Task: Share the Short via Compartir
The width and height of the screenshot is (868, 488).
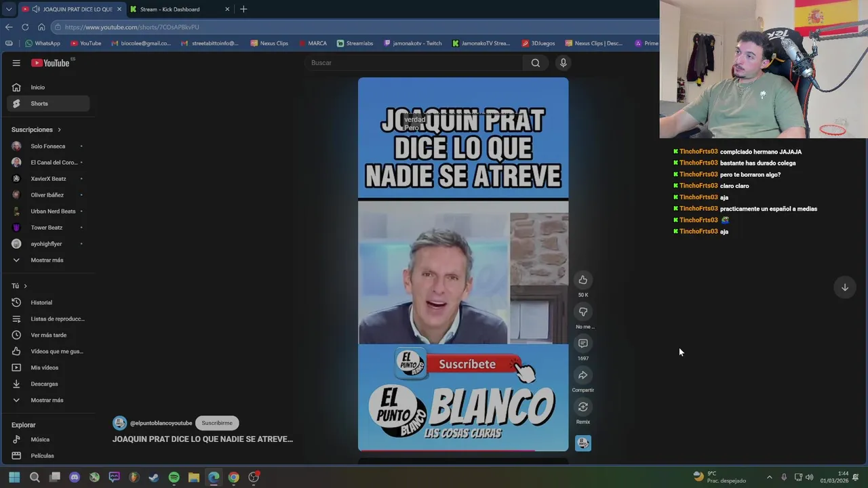Action: 583,375
